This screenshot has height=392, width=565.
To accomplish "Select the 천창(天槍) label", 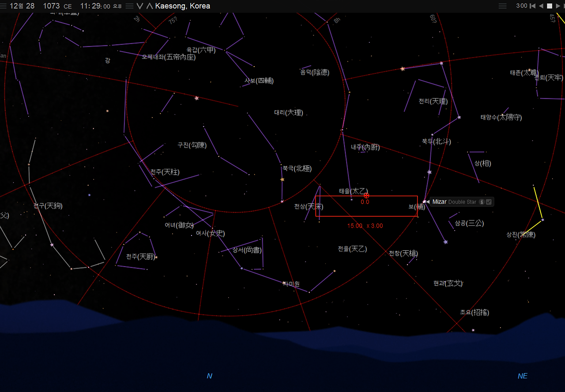I will 403,254.
